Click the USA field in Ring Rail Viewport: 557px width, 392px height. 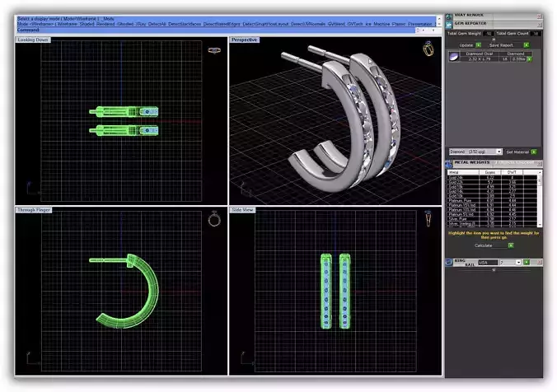(488, 263)
